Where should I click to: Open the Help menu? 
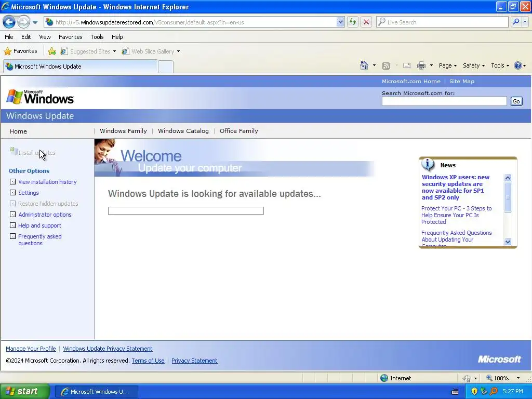click(117, 37)
